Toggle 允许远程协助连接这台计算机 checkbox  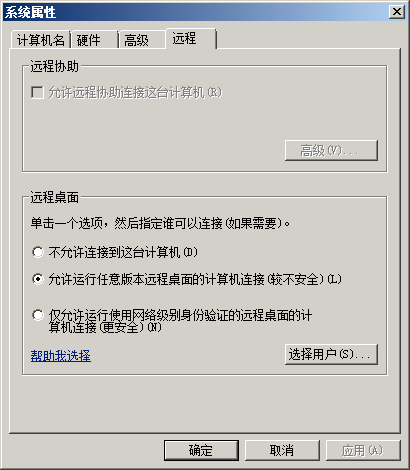point(37,92)
